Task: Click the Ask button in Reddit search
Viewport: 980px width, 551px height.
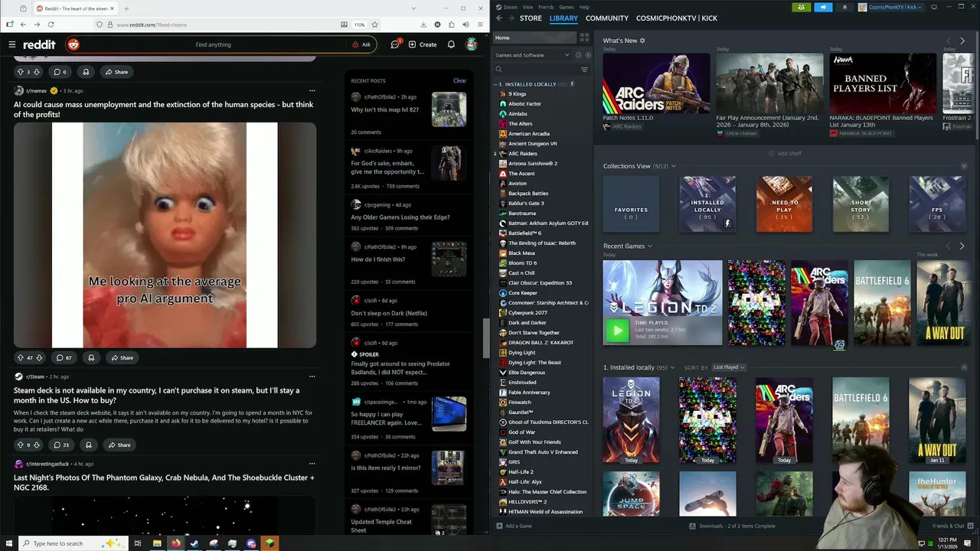Action: [361, 44]
